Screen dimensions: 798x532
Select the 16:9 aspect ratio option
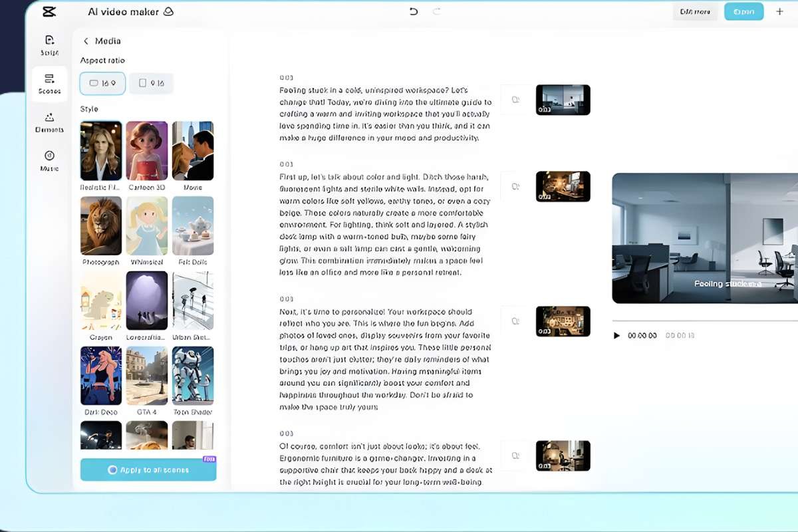point(102,83)
